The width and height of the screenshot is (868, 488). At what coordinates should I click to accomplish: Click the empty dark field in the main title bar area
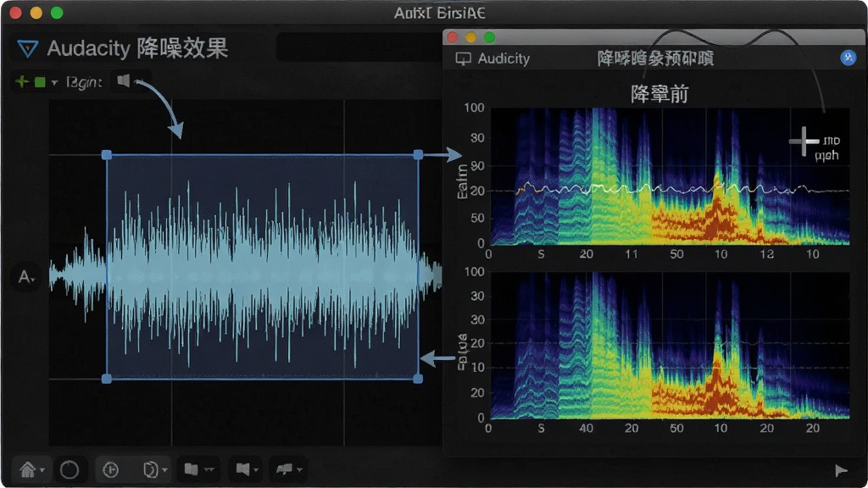(359, 47)
